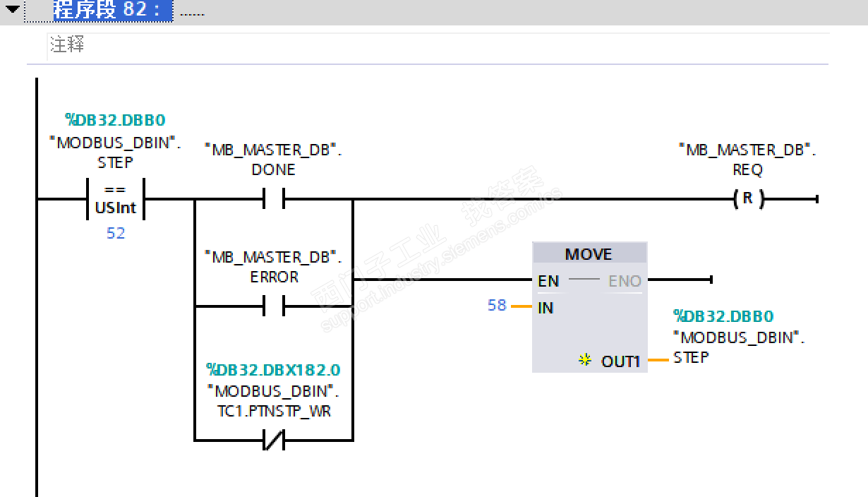The width and height of the screenshot is (868, 497).
Task: Select the %DB32.DBX182.0 address label
Action: pos(273,370)
